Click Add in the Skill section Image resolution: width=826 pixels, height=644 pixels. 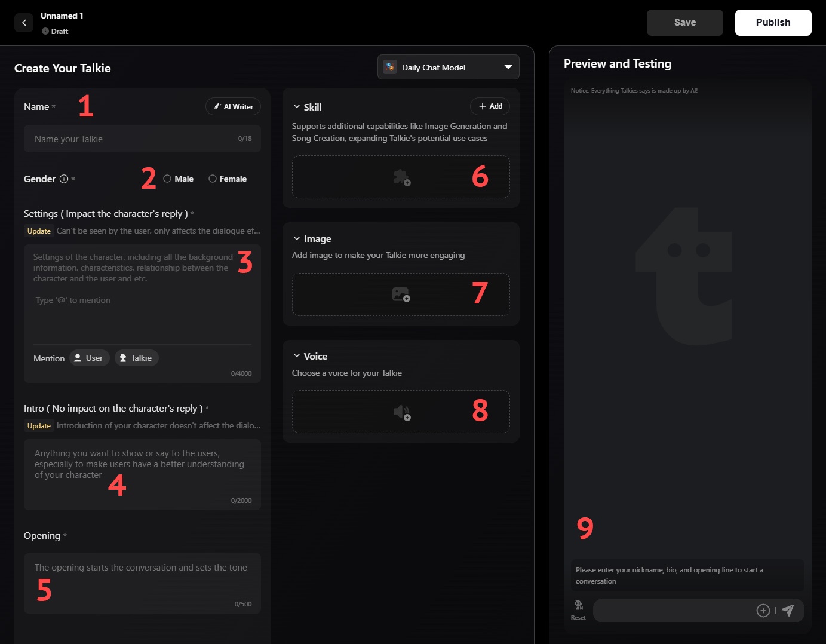point(490,106)
